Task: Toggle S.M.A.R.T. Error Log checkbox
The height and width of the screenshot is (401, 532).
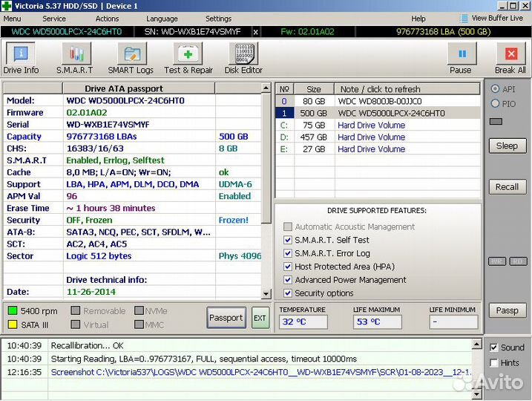Action: click(288, 253)
